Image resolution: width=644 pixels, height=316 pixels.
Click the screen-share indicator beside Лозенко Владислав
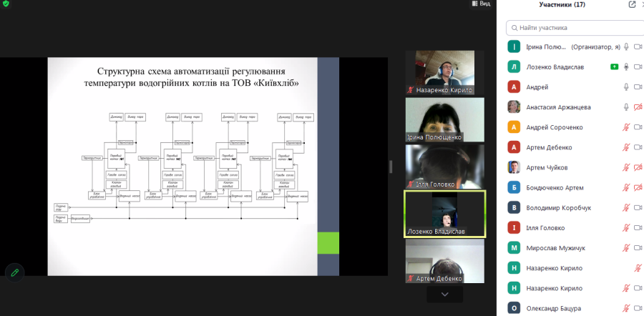615,66
